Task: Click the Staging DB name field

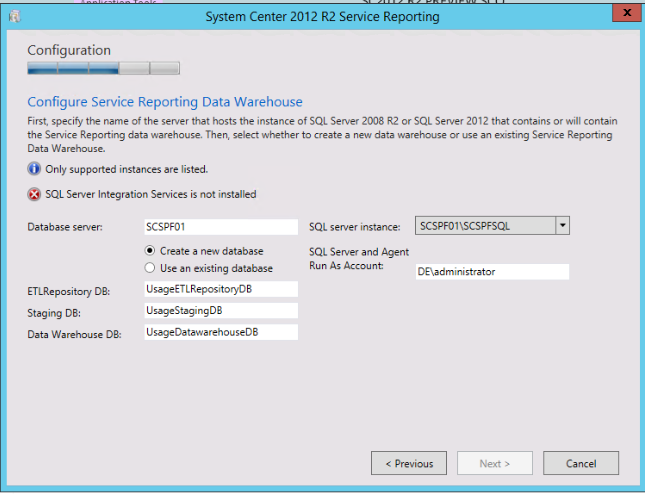Action: (220, 310)
